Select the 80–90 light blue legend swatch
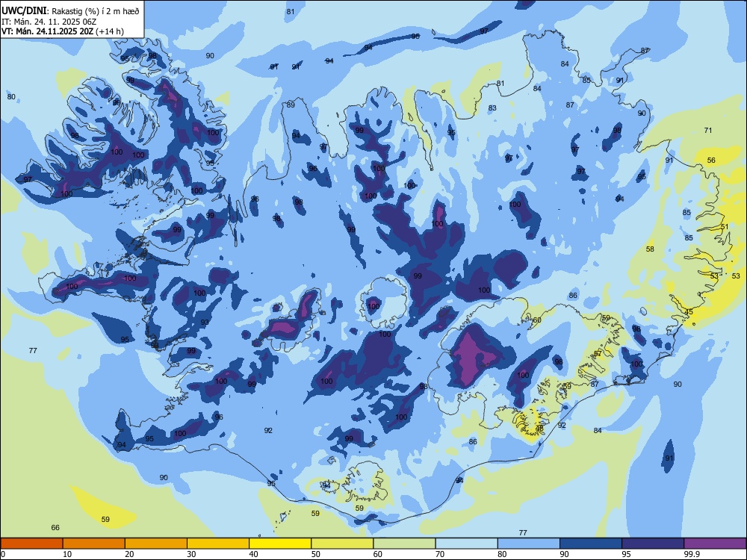Screen dimensions: 747x560 (529, 544)
